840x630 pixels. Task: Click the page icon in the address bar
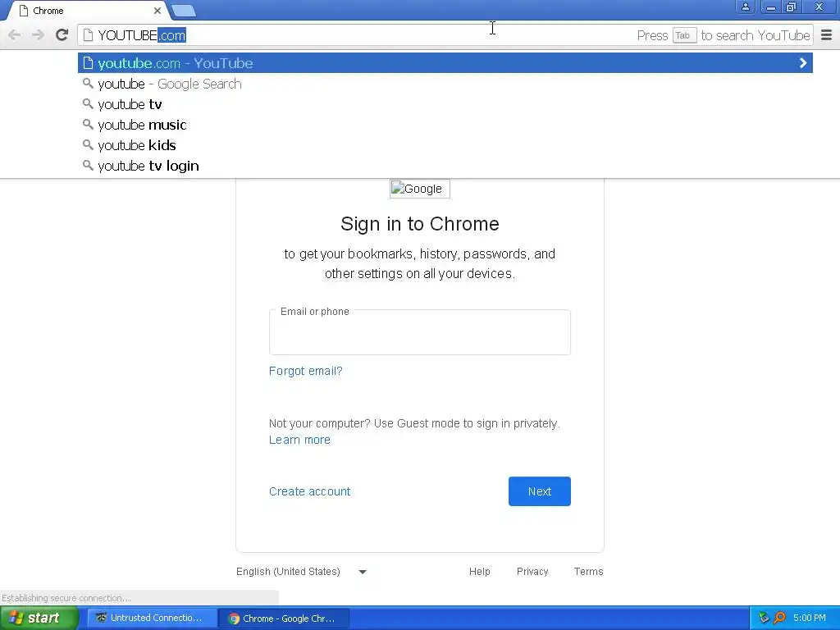[88, 35]
